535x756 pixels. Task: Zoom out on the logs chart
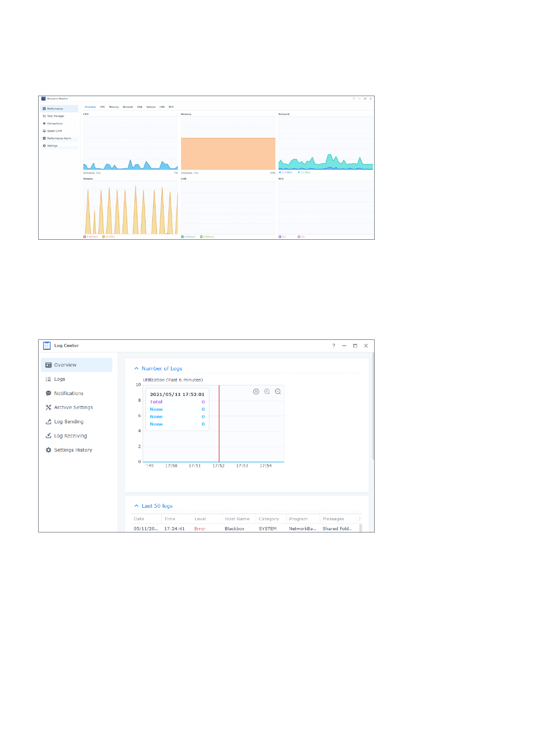(278, 391)
